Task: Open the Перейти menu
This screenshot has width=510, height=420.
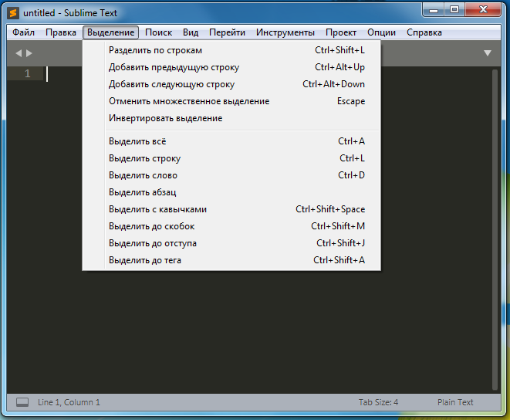Action: click(x=227, y=32)
